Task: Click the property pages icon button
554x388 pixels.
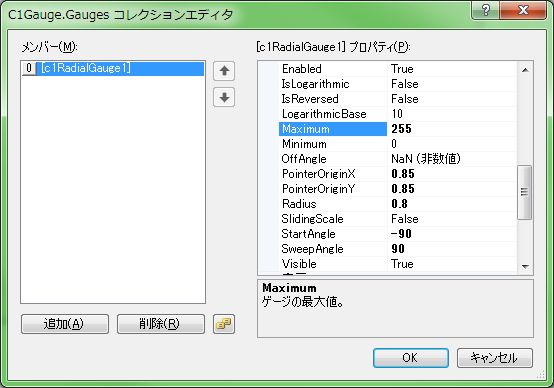Action: (224, 324)
